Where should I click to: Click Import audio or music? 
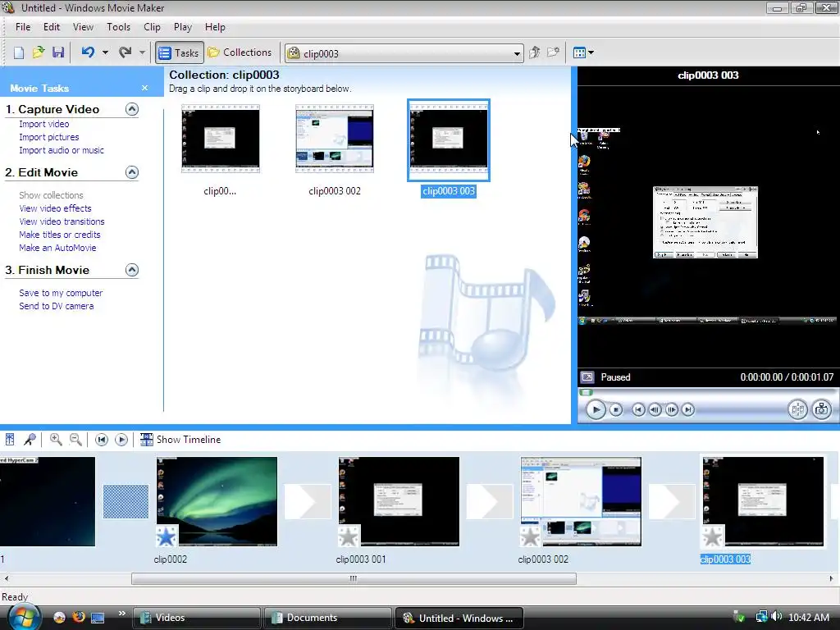62,151
